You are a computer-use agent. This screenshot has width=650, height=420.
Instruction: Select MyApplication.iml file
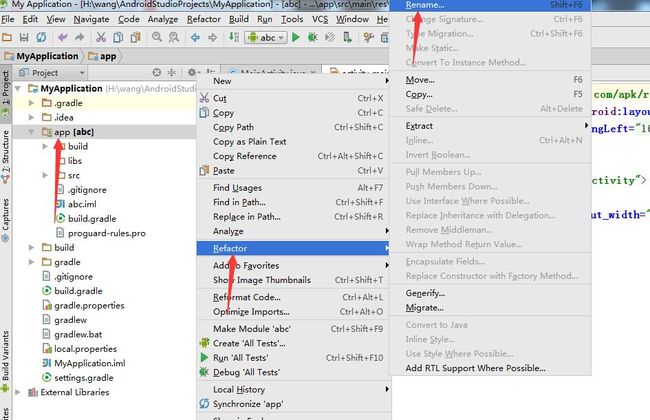[x=83, y=363]
